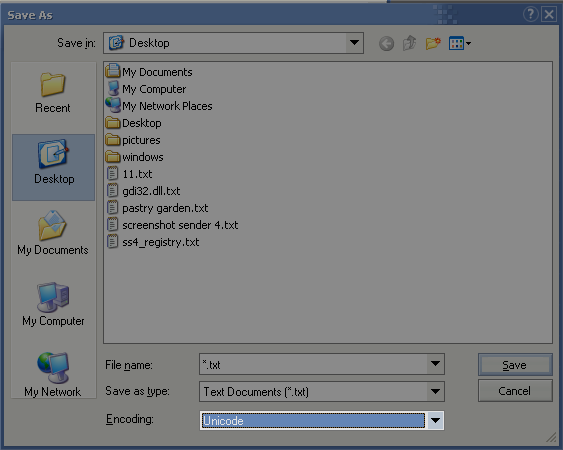Expand the Save in location dropdown
Viewport: 563px width, 450px height.
pos(354,43)
